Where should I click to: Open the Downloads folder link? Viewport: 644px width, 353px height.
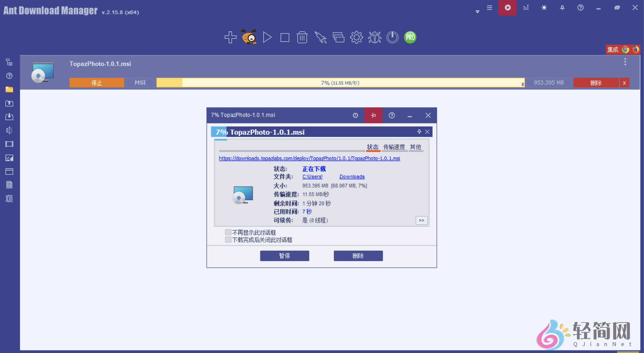click(352, 176)
